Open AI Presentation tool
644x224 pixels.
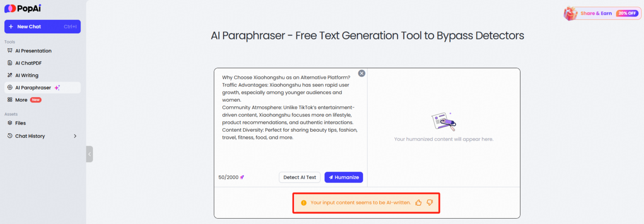click(42, 51)
